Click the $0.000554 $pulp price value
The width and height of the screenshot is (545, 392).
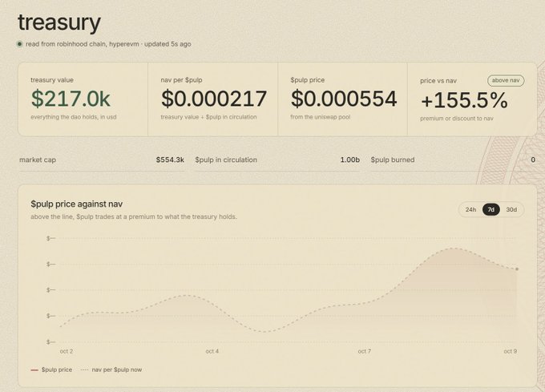pos(344,99)
